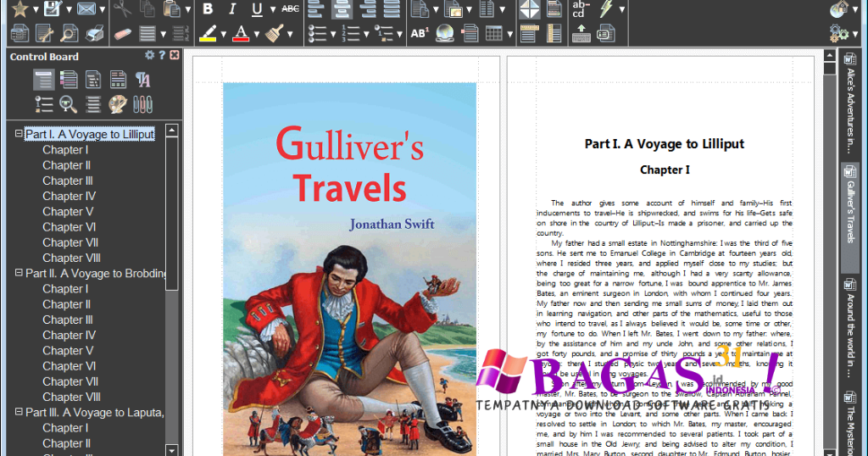
Task: Click the Save document floppy icon
Action: pos(53,8)
